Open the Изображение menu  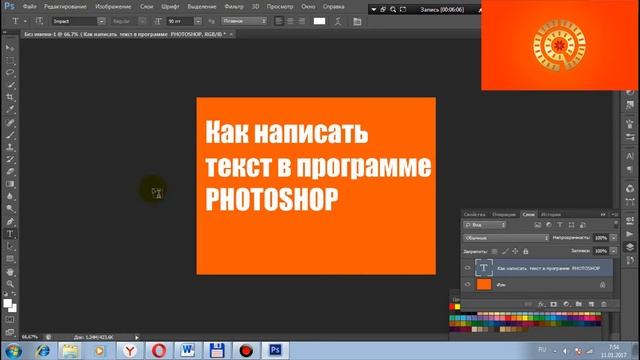coord(113,7)
